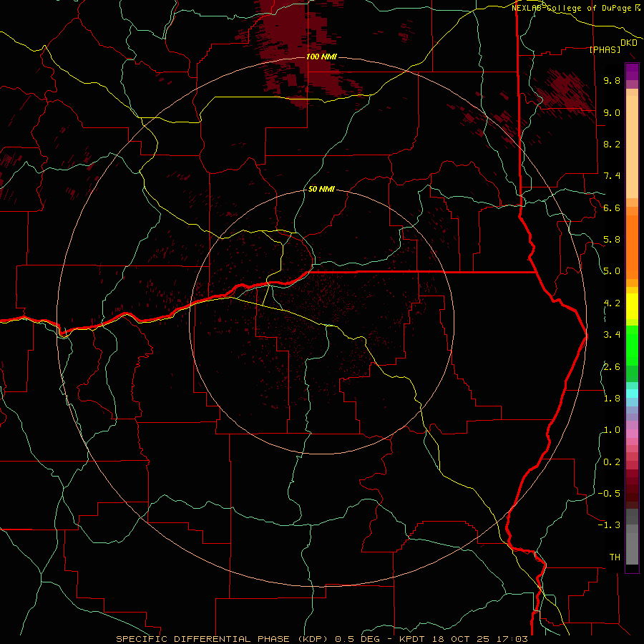The image size is (644, 644).
Task: Click the 1.8 value on the color scale
Action: click(x=612, y=399)
